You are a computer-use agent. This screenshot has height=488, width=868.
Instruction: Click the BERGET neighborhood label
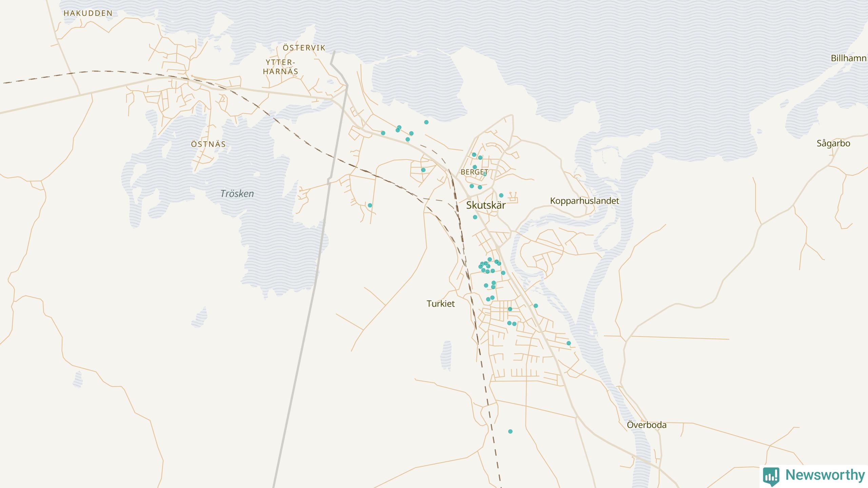pos(474,172)
